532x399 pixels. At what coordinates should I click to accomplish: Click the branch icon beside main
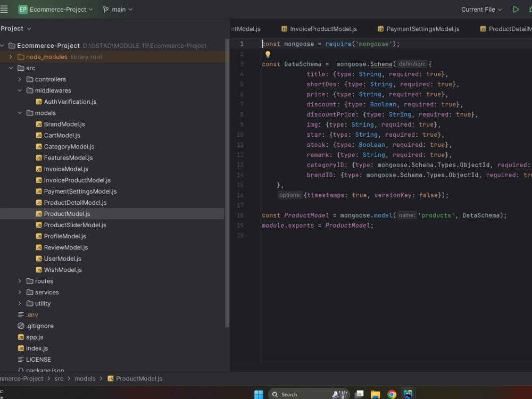click(106, 10)
